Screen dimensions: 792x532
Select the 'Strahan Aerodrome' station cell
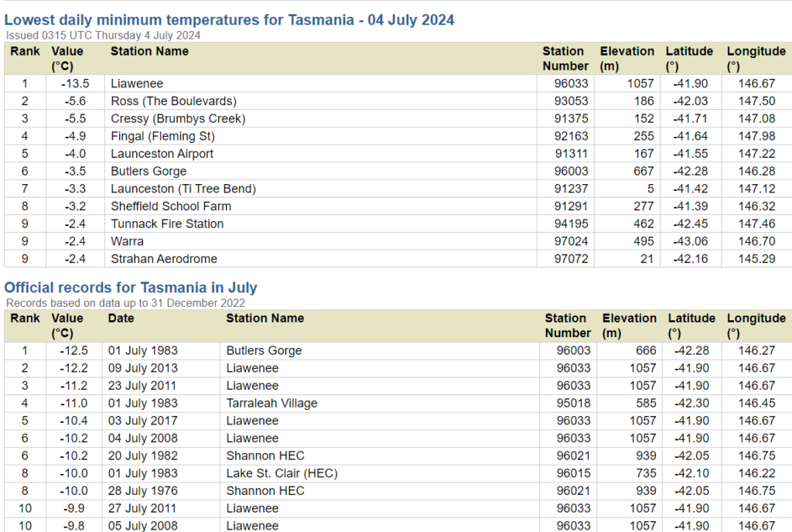pos(164,259)
